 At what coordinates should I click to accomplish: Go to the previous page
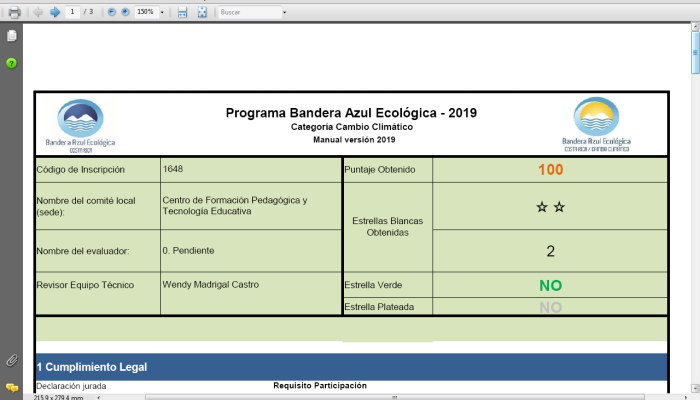coord(38,12)
